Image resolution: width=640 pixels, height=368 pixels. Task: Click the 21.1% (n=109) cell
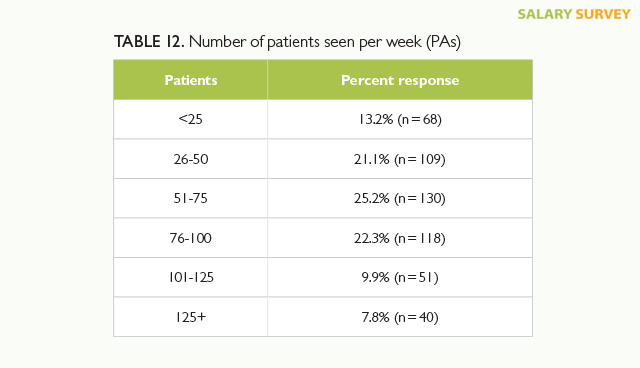pyautogui.click(x=400, y=159)
